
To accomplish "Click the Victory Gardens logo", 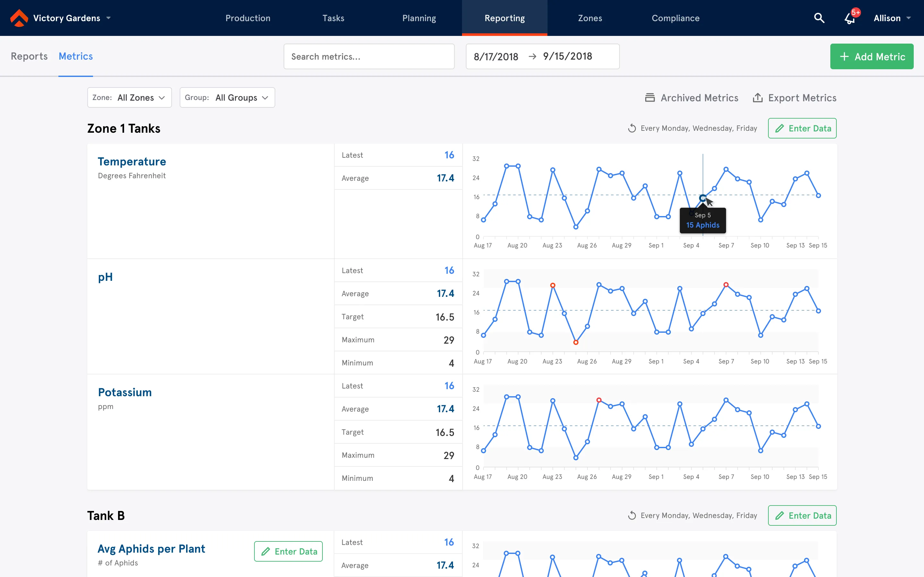I will [x=19, y=18].
